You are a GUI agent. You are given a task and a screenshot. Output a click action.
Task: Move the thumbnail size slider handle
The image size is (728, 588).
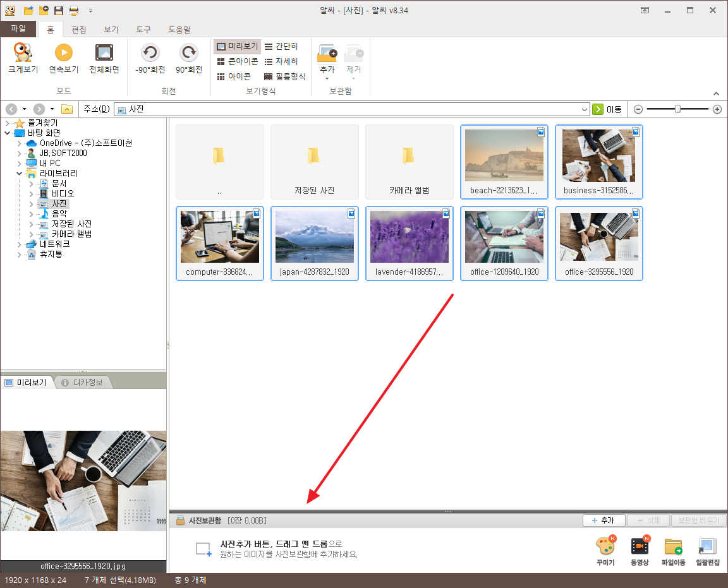[677, 109]
